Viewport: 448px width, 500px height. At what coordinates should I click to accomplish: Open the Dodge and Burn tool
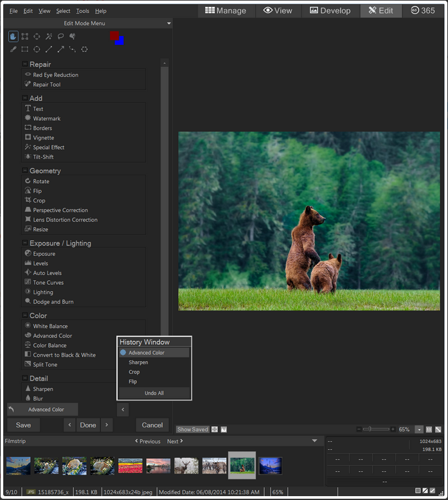[53, 302]
